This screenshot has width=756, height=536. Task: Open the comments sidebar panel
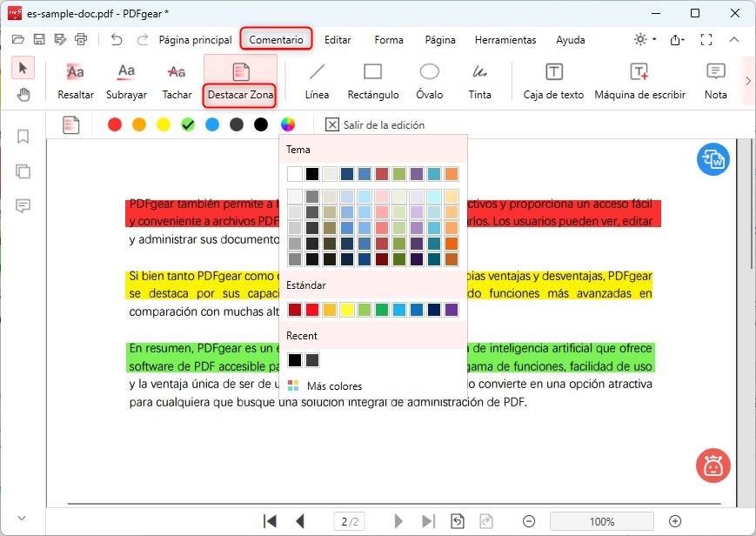tap(23, 206)
